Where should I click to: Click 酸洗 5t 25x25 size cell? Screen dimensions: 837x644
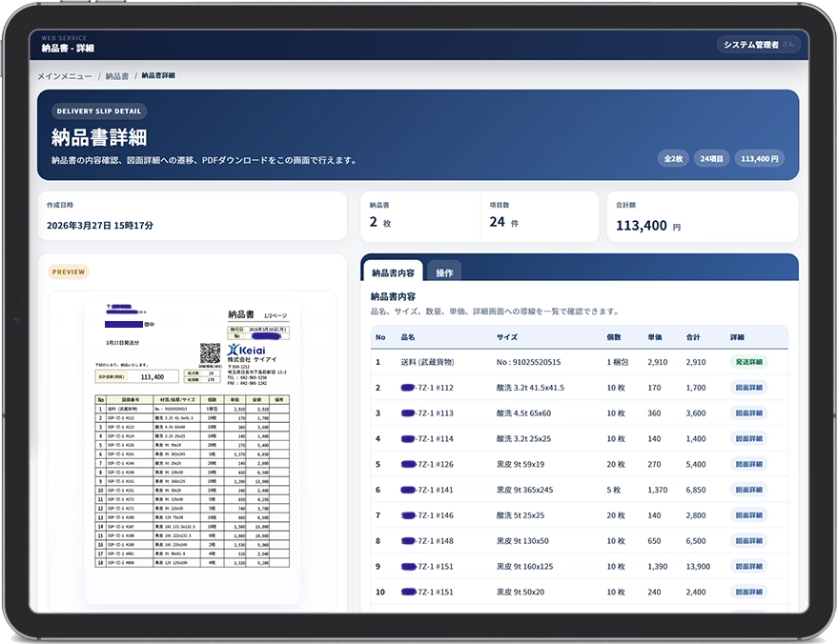point(521,514)
